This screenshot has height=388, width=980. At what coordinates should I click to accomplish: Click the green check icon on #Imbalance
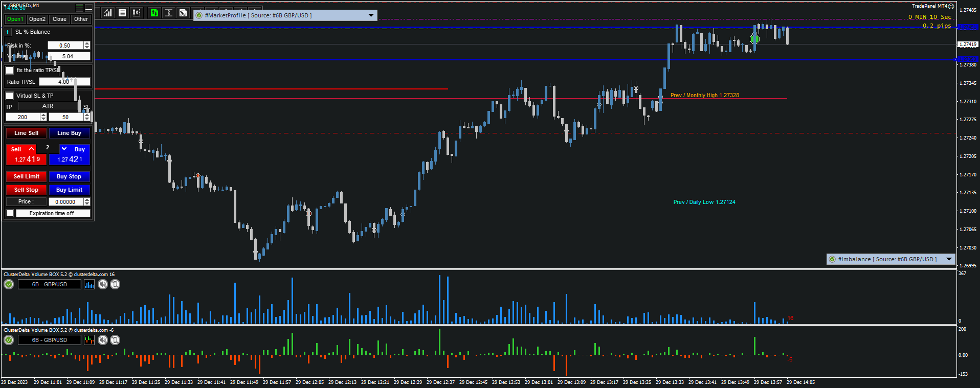832,259
